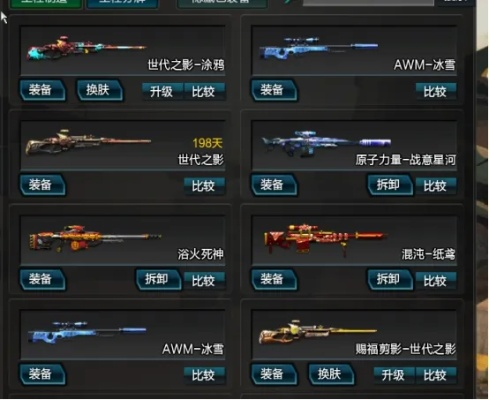This screenshot has width=489, height=400.
Task: Compare (比较) the 198天 世代之影 weapon
Action: [204, 186]
